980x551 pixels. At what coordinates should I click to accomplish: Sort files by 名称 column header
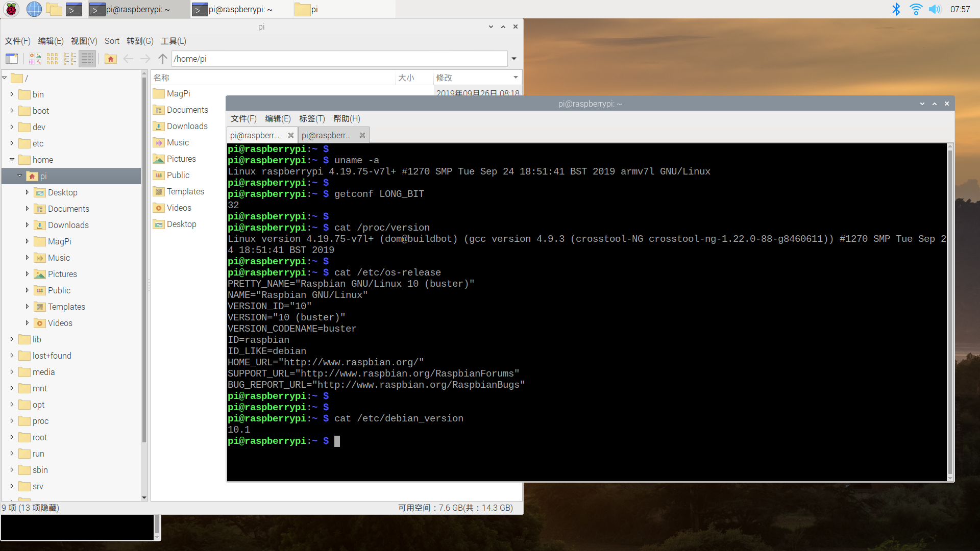[273, 78]
